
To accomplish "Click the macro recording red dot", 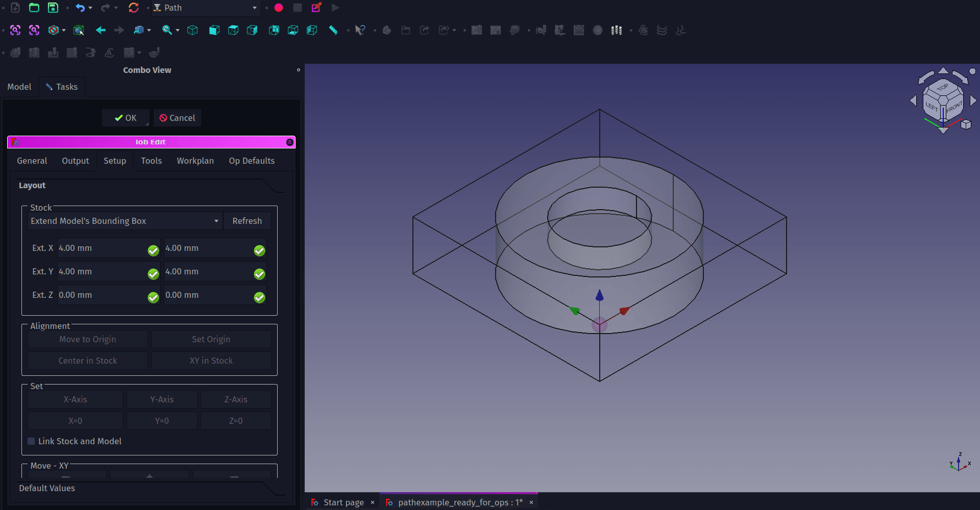I will [279, 8].
